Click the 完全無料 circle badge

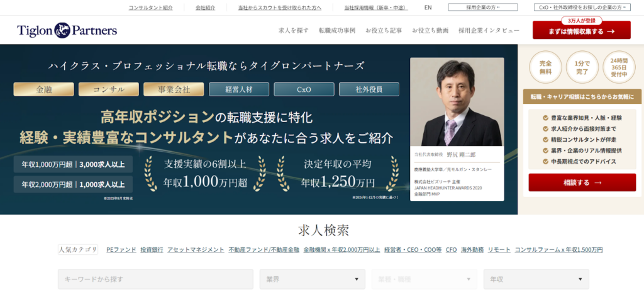[545, 67]
